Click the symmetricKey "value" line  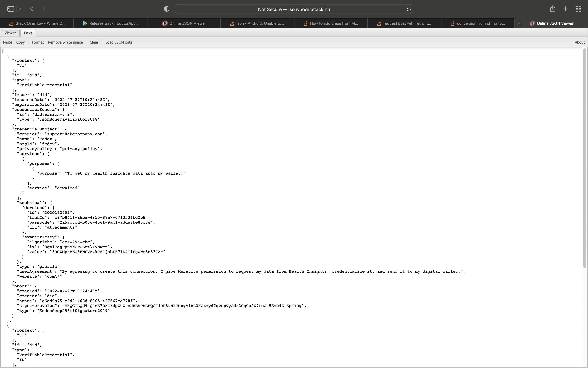(96, 252)
